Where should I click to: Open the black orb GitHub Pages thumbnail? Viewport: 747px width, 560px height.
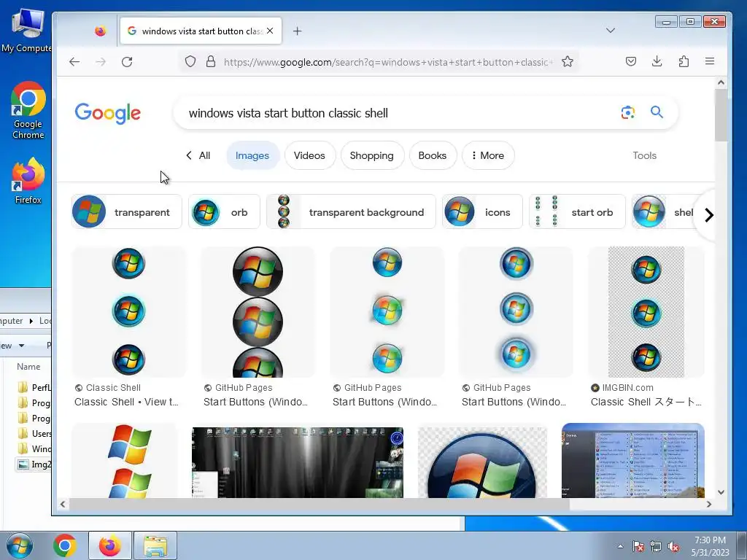coord(258,311)
